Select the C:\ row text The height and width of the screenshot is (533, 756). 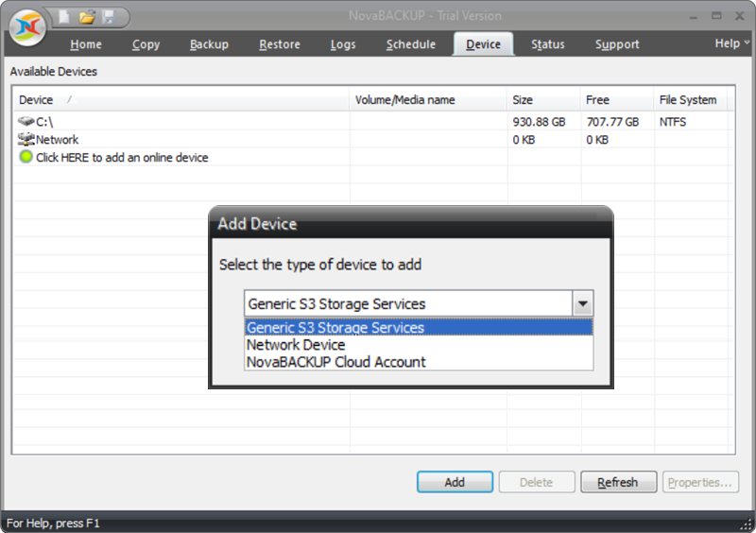[44, 122]
